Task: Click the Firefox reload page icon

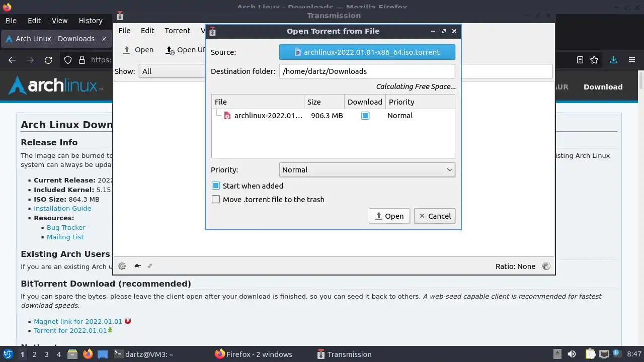Action: [x=48, y=60]
